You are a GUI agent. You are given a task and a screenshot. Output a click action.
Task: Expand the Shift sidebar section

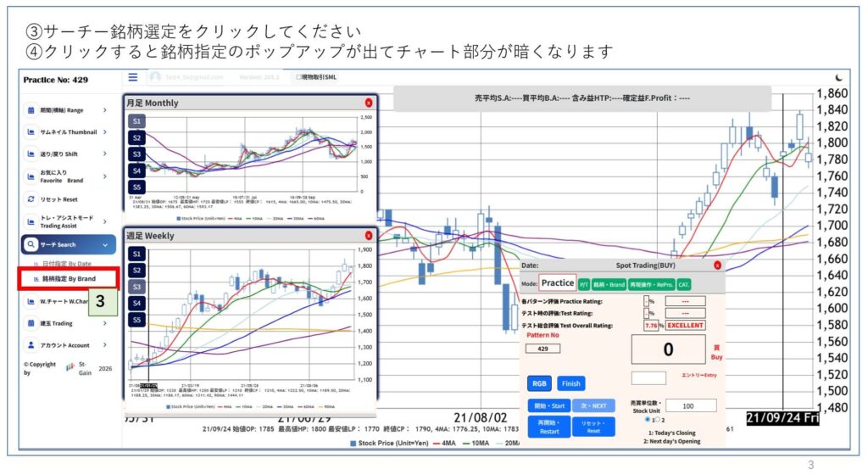pos(104,154)
